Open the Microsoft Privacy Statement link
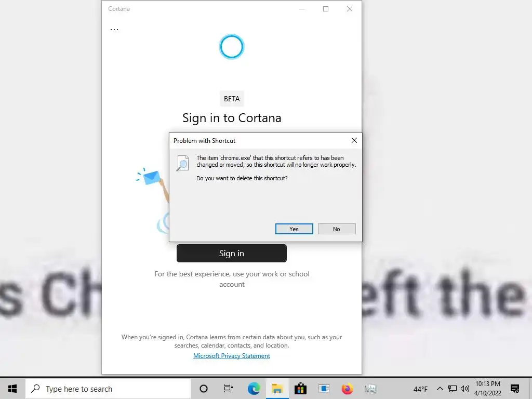532x399 pixels. coord(232,355)
